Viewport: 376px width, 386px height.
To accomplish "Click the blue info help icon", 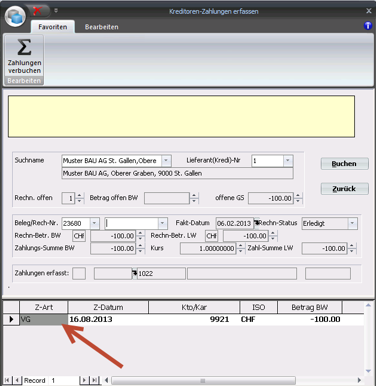I will [x=368, y=26].
